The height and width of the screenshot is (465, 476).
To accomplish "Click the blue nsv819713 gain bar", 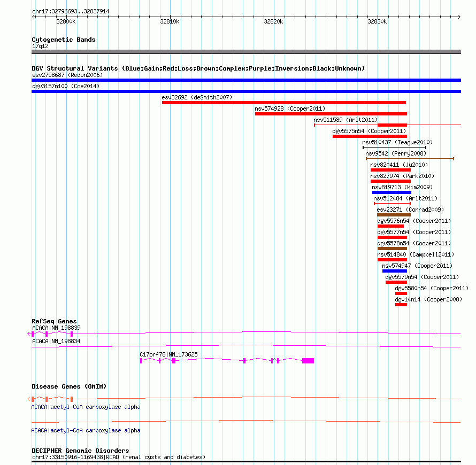I will (391, 192).
